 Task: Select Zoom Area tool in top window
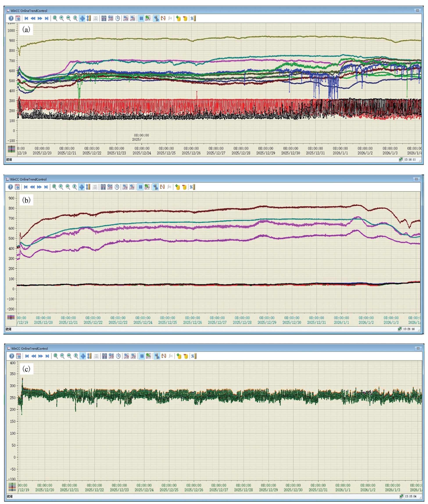[x=55, y=18]
